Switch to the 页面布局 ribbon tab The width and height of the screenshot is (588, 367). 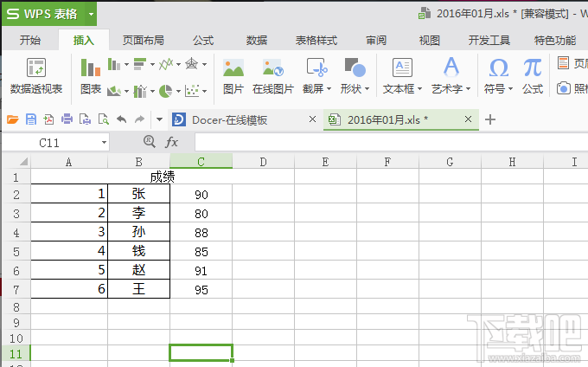tap(144, 40)
